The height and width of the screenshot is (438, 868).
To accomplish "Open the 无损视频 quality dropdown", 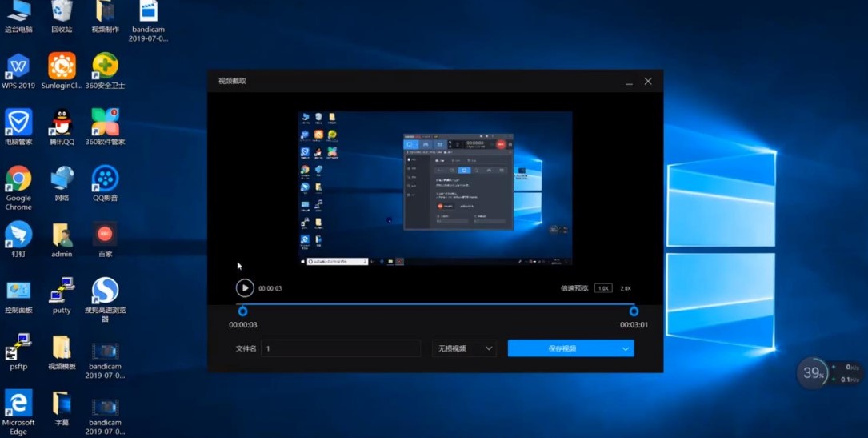I will coord(464,348).
